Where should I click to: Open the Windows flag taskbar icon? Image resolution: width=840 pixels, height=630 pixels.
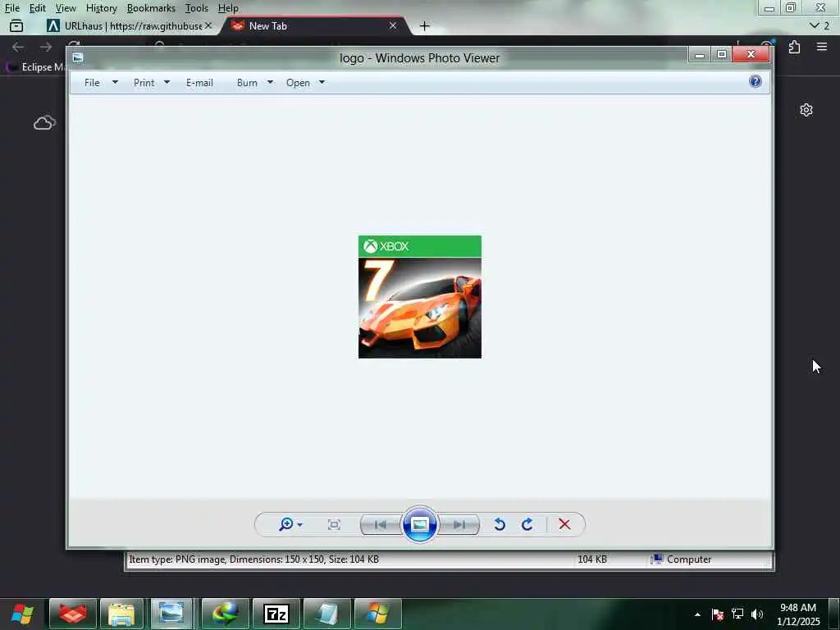(x=377, y=614)
